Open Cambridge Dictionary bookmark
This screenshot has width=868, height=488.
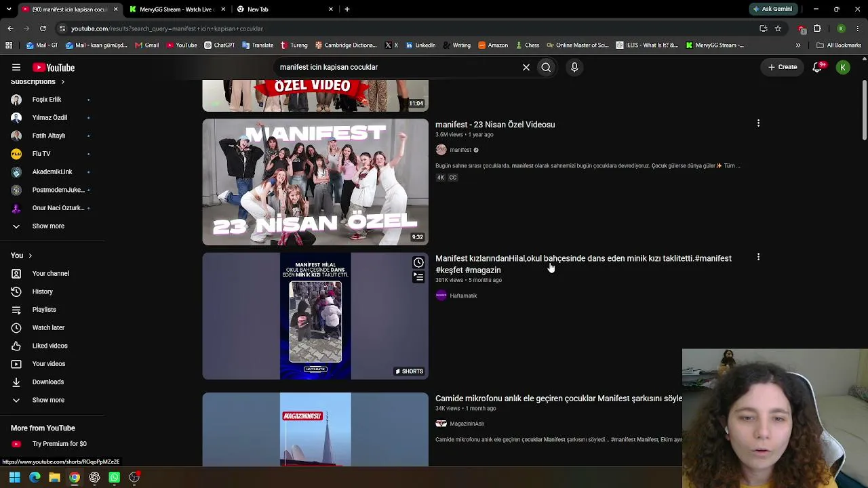346,45
